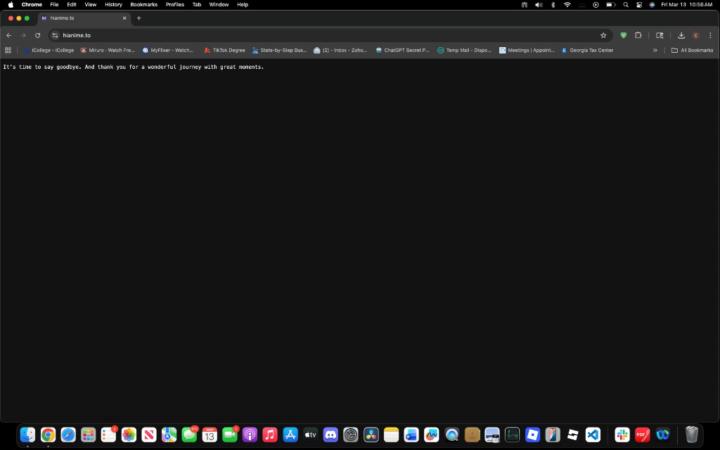Reload the hianime.to page

tap(38, 35)
